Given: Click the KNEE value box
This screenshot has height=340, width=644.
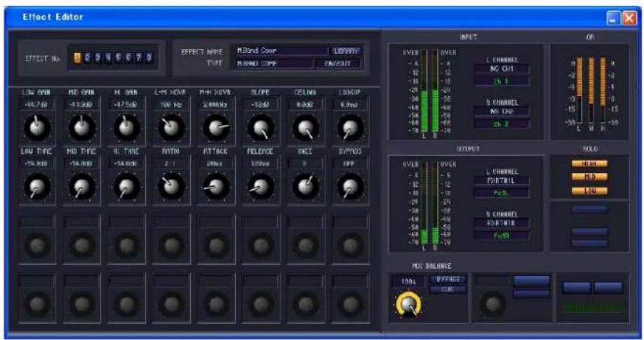Looking at the screenshot, I should pyautogui.click(x=305, y=164).
